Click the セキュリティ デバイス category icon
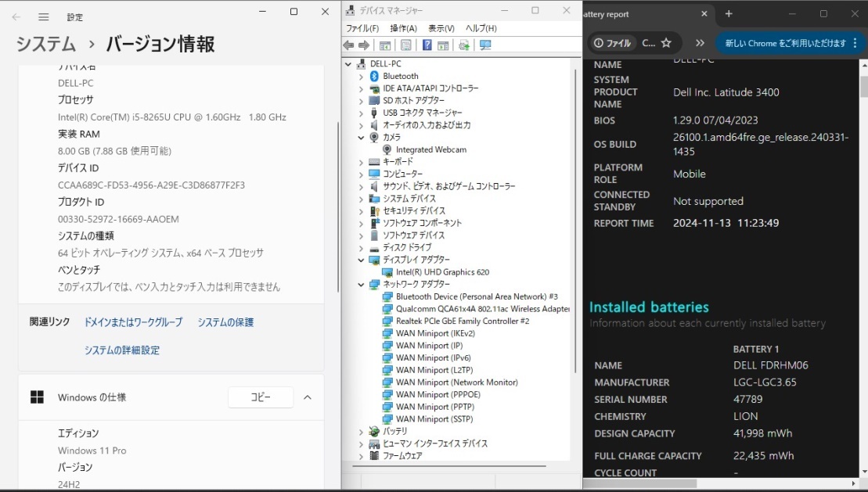 pos(374,211)
